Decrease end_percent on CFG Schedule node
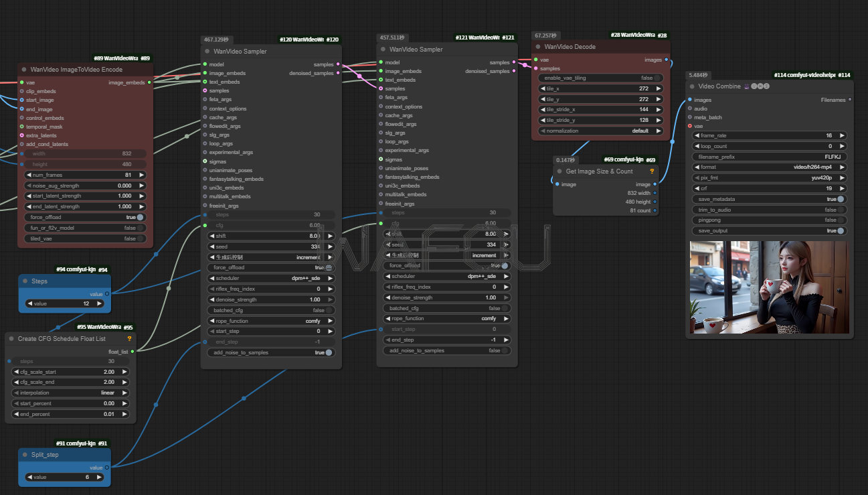868x495 pixels. [16, 414]
